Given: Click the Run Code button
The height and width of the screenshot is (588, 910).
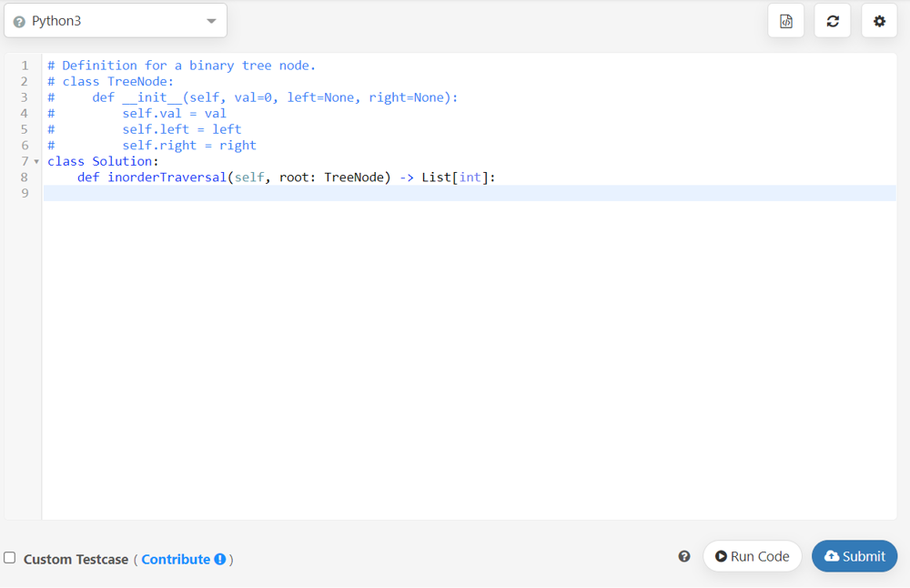Looking at the screenshot, I should [x=753, y=556].
